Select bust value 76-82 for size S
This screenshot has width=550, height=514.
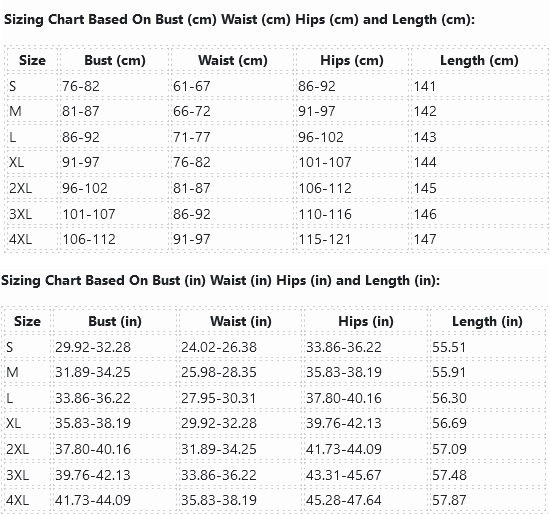pos(81,86)
